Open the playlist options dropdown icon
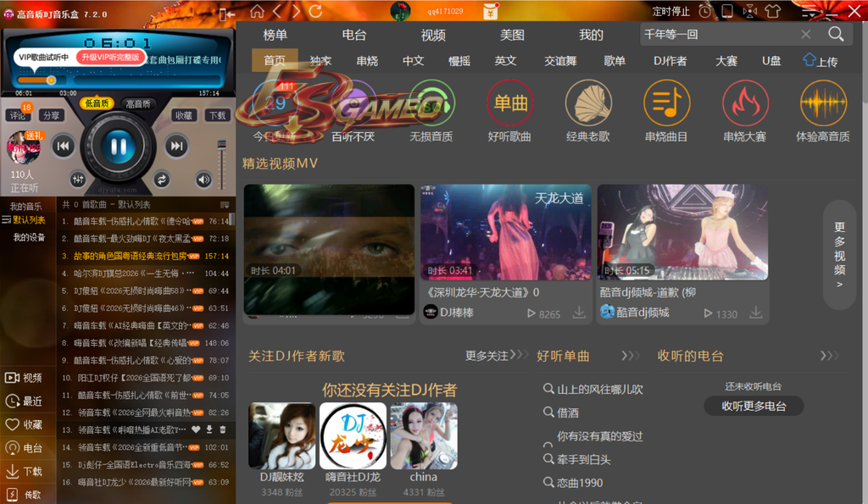Viewport: 868px width, 504px height. pyautogui.click(x=225, y=205)
